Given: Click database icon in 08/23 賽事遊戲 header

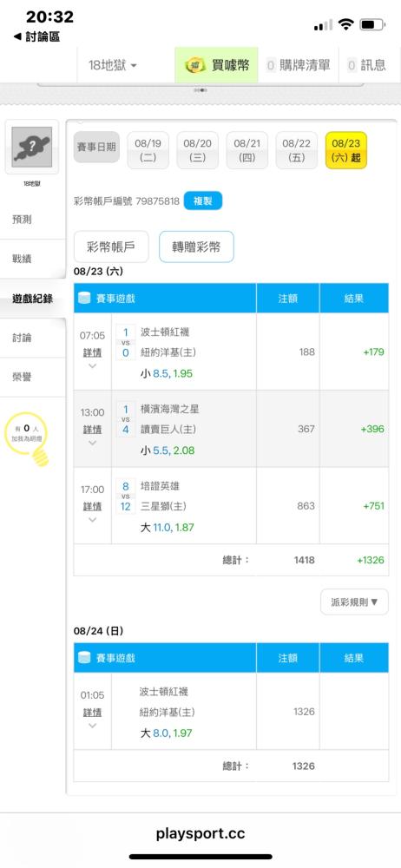Looking at the screenshot, I should coord(85,299).
